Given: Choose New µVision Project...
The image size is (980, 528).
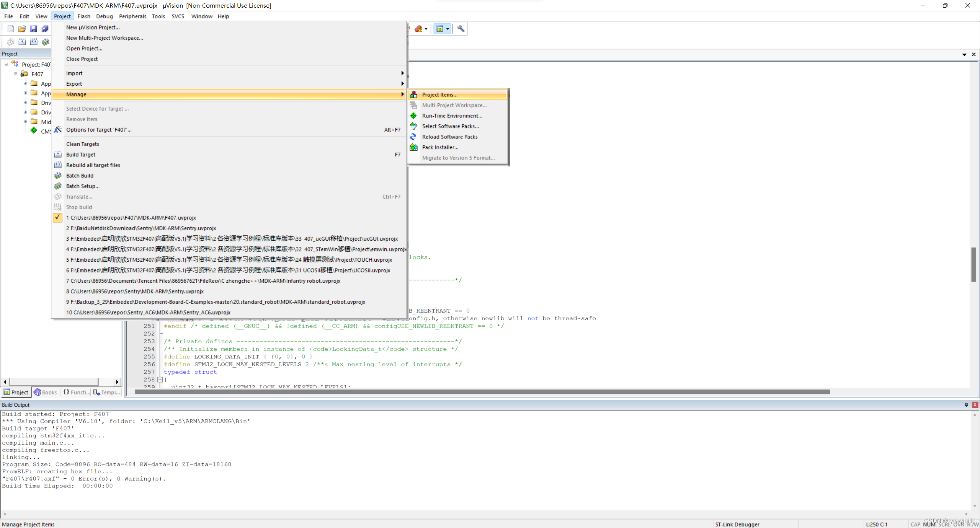Looking at the screenshot, I should pos(229,27).
